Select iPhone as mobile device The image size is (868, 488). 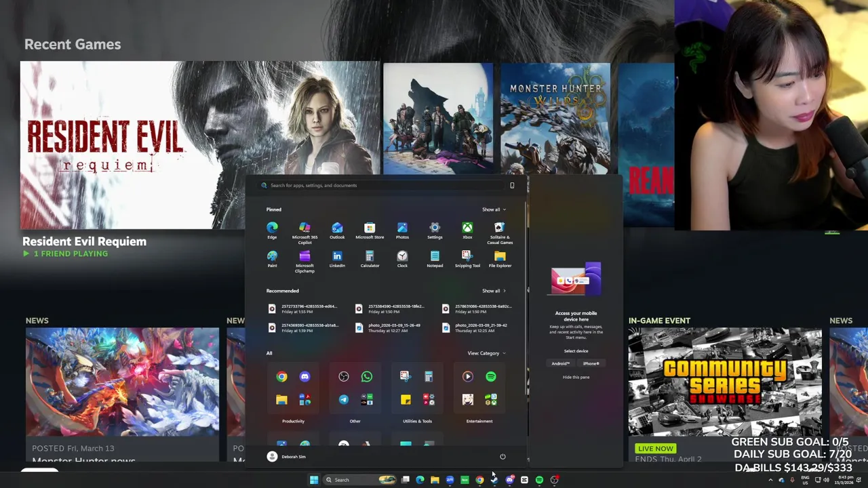(x=591, y=363)
